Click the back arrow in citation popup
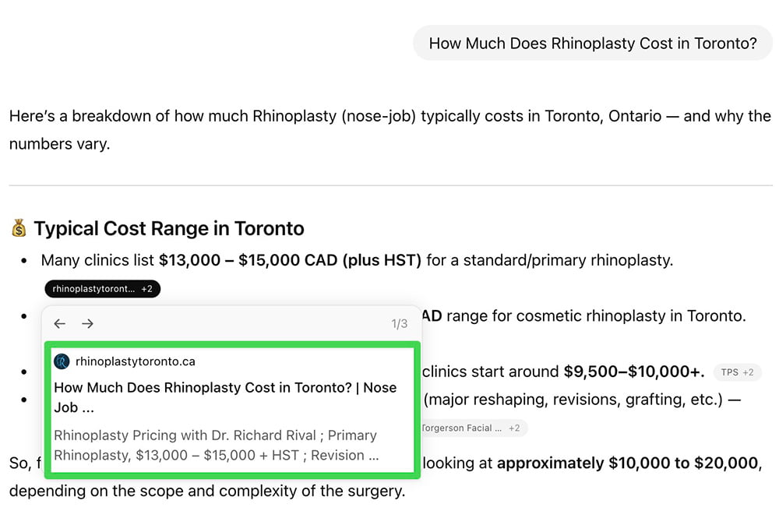Image resolution: width=779 pixels, height=532 pixels. pyautogui.click(x=60, y=324)
